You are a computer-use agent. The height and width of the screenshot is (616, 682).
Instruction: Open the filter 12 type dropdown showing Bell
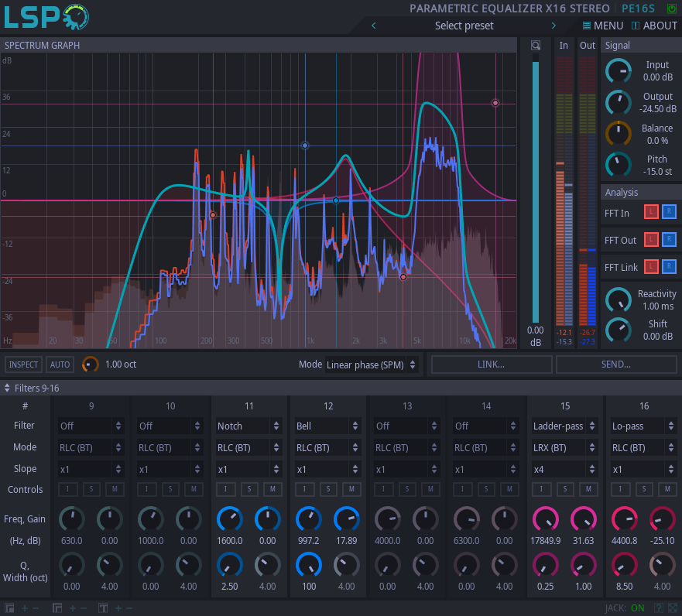tap(327, 426)
